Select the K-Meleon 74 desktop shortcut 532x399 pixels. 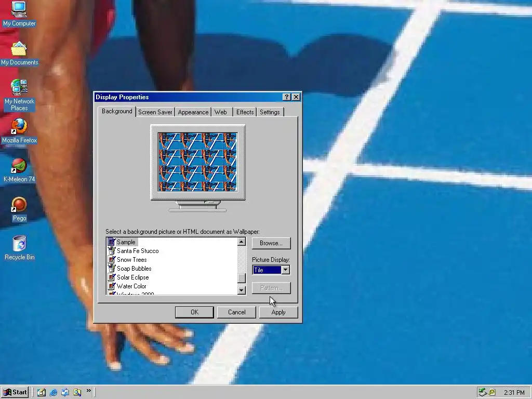(19, 170)
